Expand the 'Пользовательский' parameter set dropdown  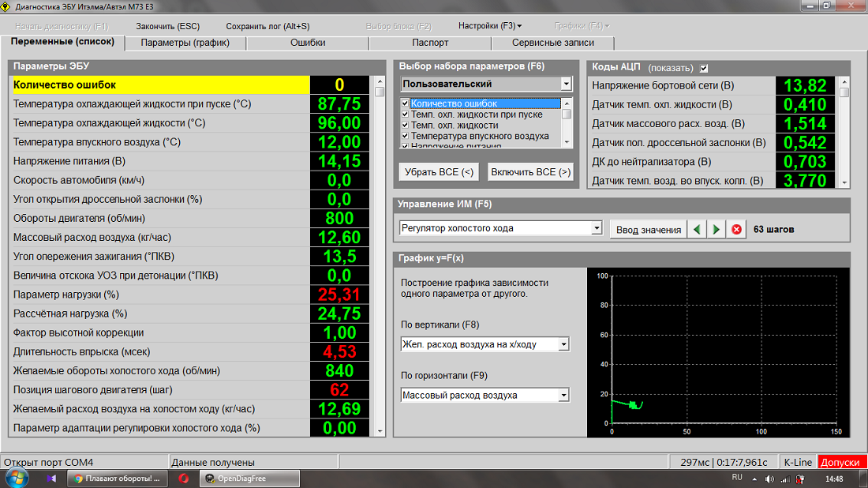click(x=566, y=84)
